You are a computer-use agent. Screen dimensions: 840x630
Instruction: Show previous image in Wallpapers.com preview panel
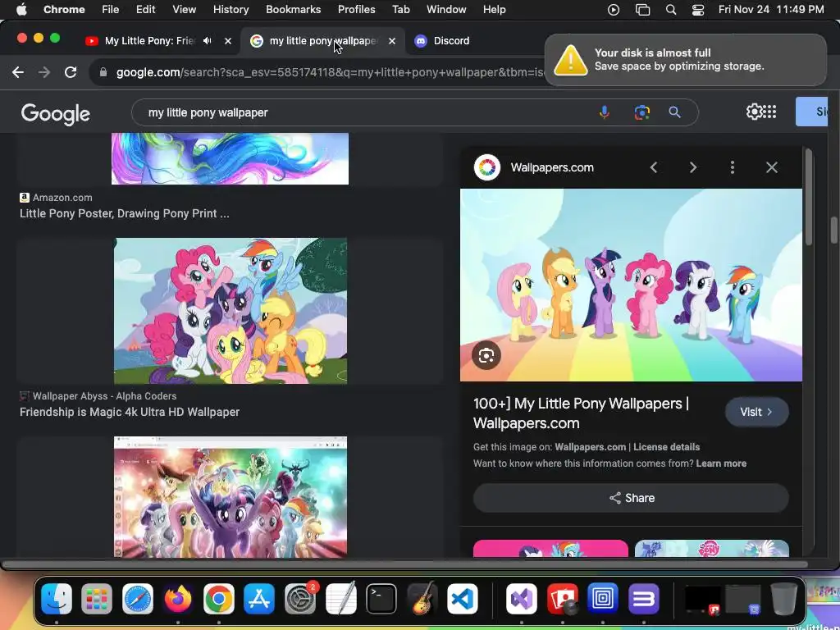coord(654,167)
